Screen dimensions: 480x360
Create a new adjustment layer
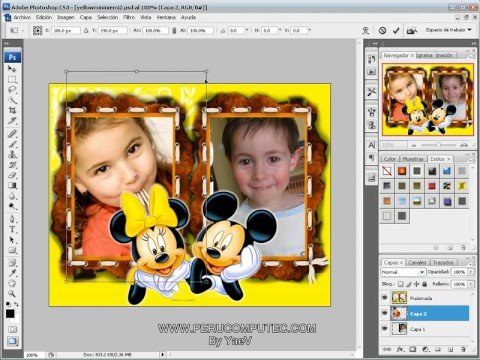click(425, 349)
